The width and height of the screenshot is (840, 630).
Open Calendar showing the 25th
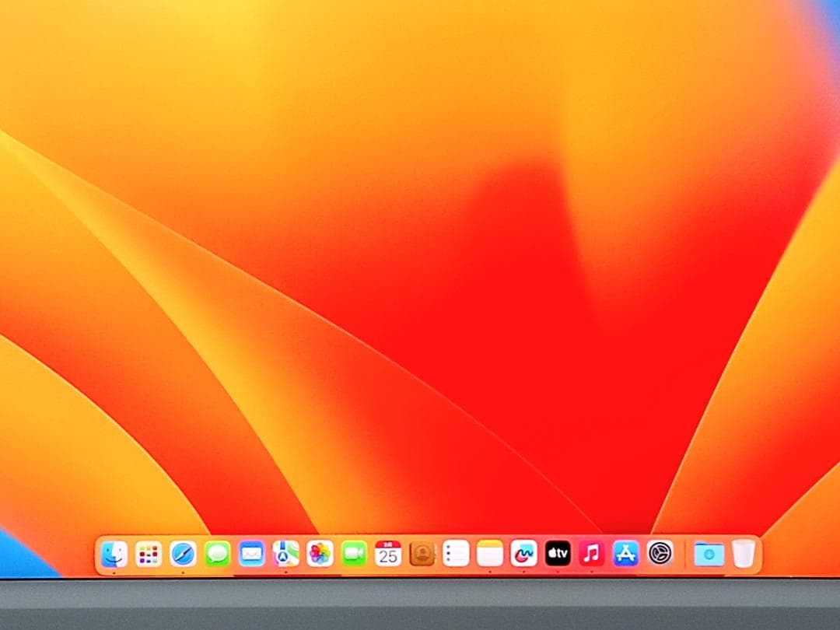pyautogui.click(x=389, y=554)
